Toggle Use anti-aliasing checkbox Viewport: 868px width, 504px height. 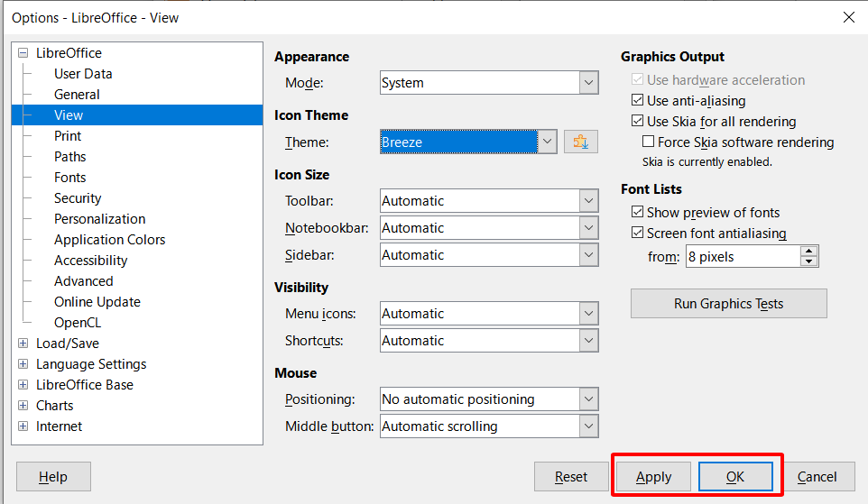click(x=638, y=101)
